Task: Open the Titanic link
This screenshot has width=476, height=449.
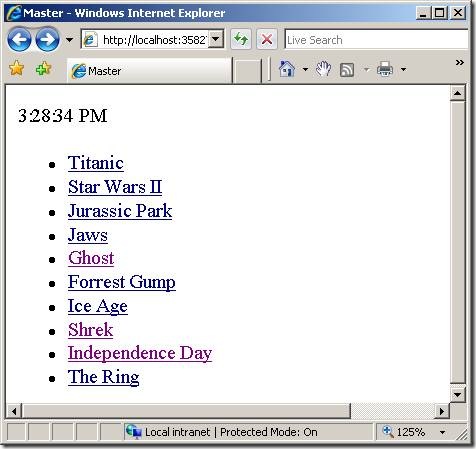Action: click(x=96, y=163)
